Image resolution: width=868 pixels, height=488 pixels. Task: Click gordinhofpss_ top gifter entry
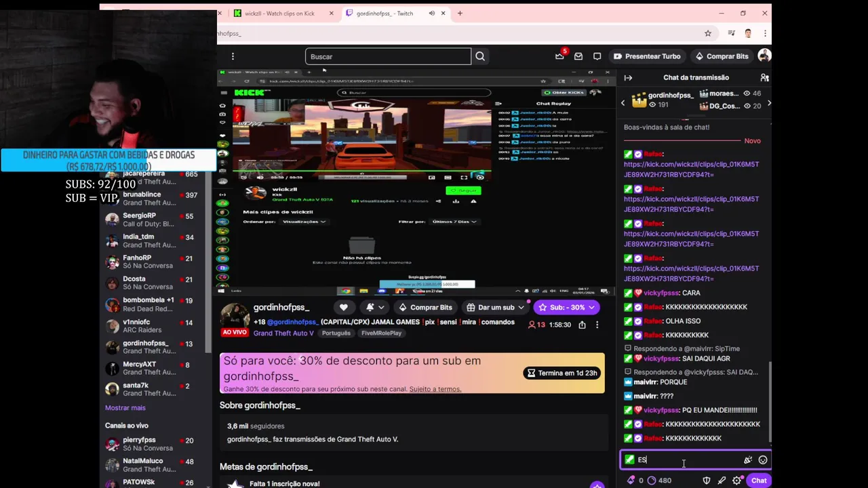(663, 100)
